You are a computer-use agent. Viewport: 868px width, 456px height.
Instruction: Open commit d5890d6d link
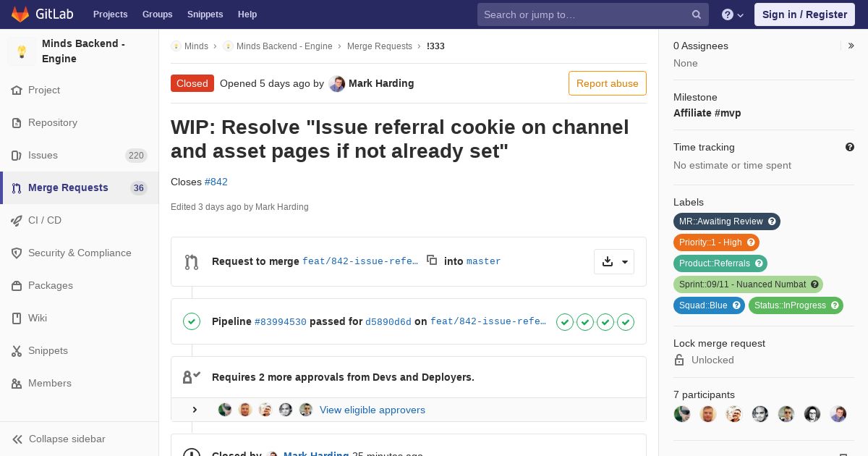[388, 321]
